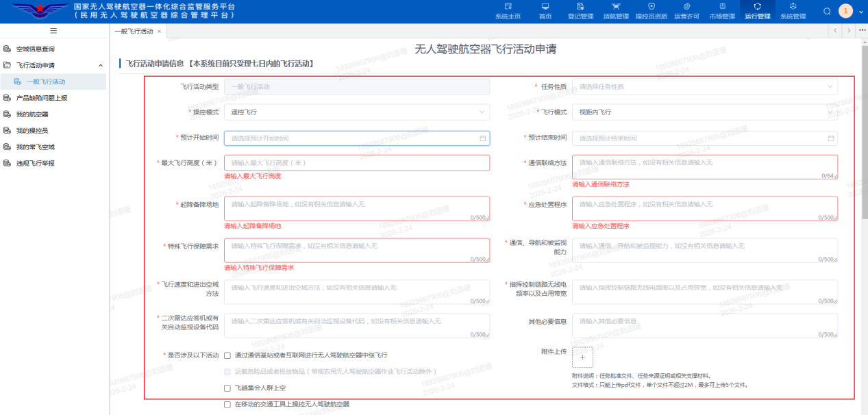Go to 违规飞行举报 in the sidebar
Viewport: 868px width, 415px height.
click(35, 164)
